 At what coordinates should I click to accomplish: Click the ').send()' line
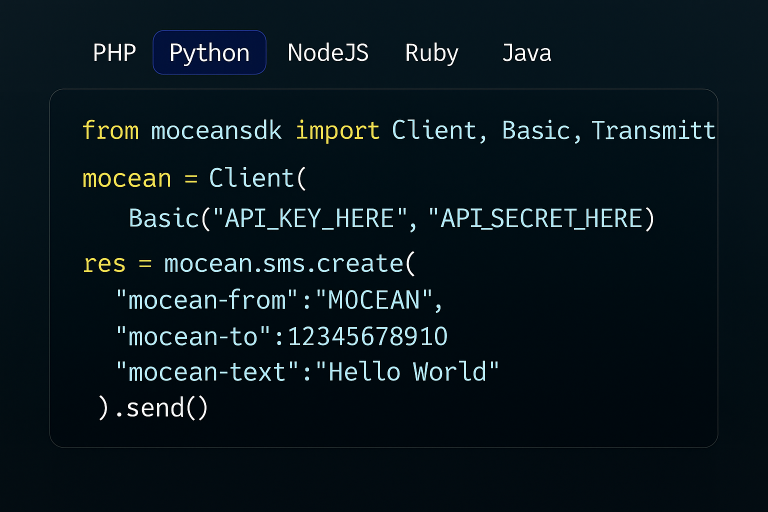point(153,408)
